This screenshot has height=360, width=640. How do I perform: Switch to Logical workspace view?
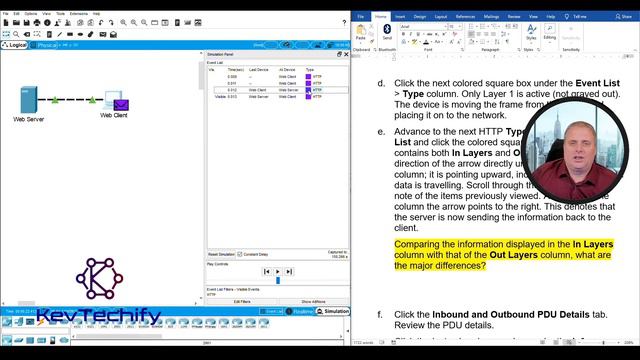point(14,45)
